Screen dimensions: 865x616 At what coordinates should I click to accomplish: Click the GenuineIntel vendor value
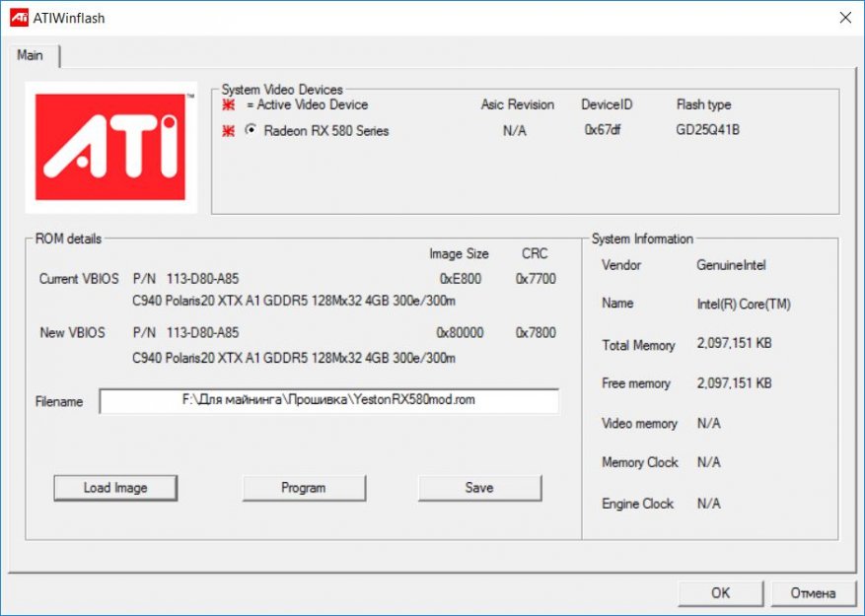click(731, 265)
